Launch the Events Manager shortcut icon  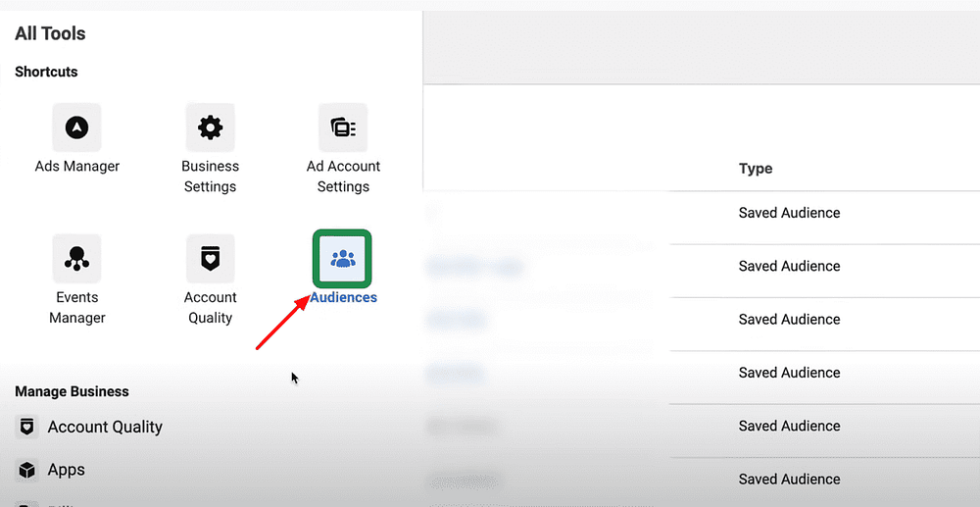[76, 259]
